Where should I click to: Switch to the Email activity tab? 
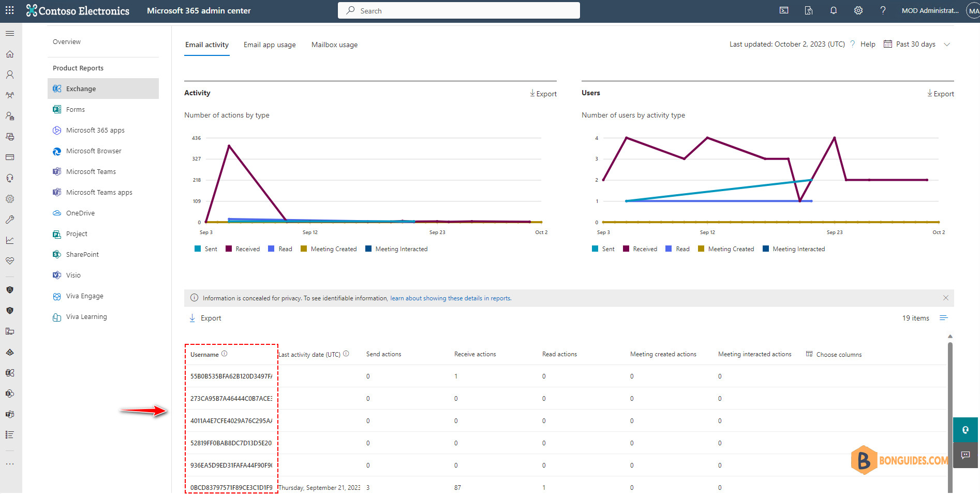click(207, 45)
